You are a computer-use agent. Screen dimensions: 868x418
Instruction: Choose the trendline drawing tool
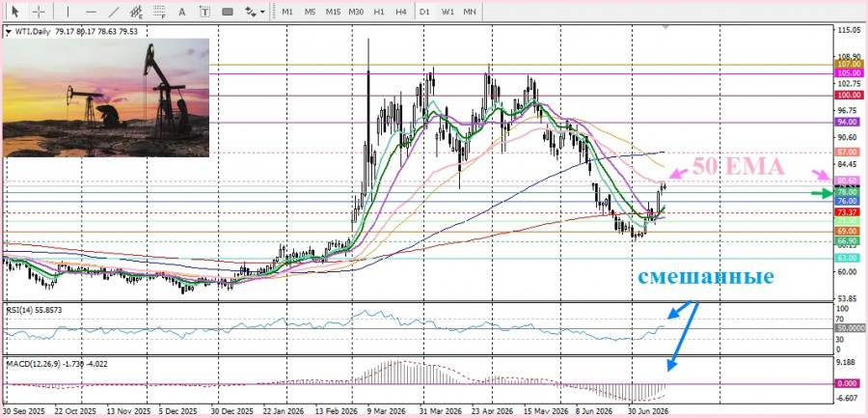114,11
